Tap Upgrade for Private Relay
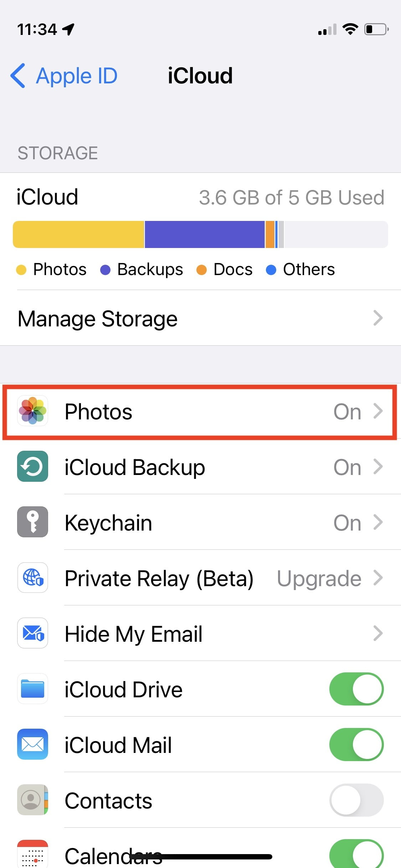Viewport: 401px width, 868px height. pos(319,578)
